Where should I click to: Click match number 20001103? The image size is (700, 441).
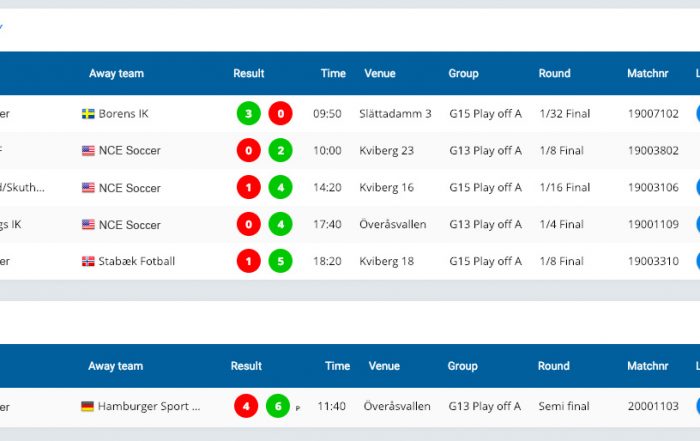654,406
